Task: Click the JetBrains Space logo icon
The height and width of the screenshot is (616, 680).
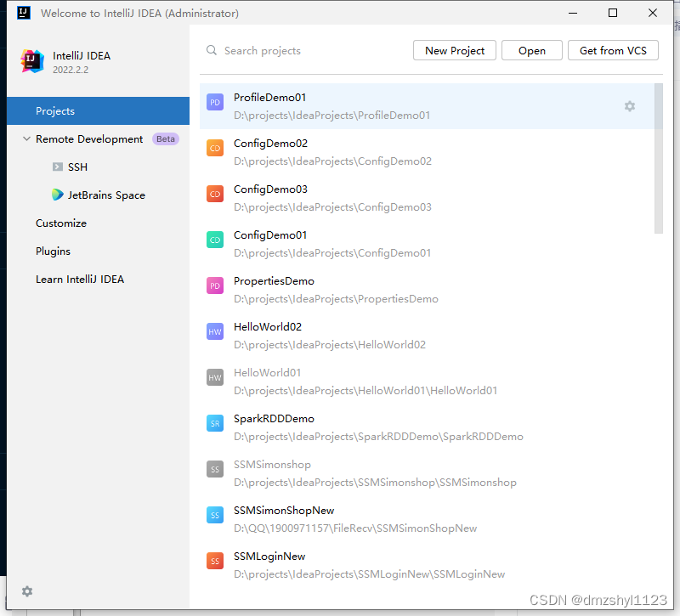Action: point(57,195)
